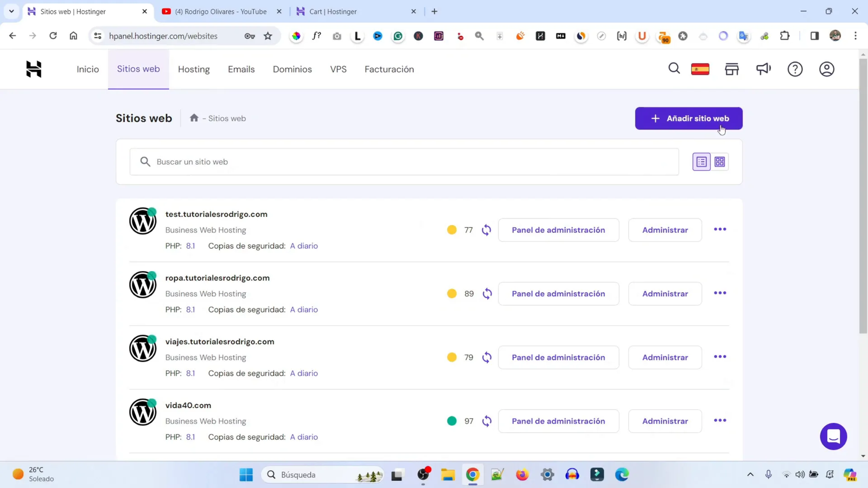Click the home breadcrumb icon

coord(194,118)
